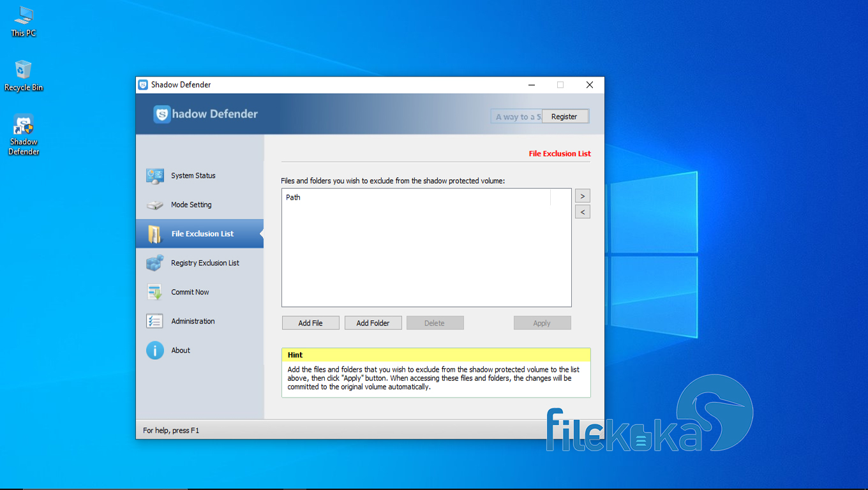Screen dimensions: 868x490
Task: Click the Mode Setting drive icon
Action: pyautogui.click(x=155, y=205)
